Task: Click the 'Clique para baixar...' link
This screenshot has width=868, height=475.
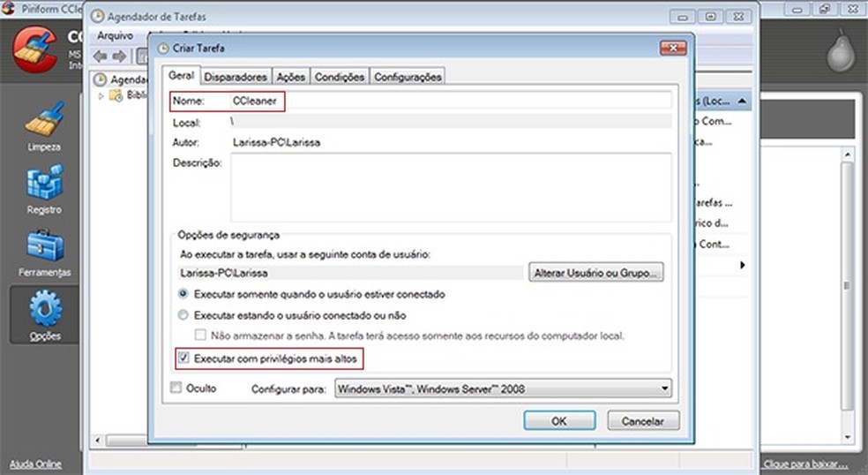Action: tap(806, 464)
